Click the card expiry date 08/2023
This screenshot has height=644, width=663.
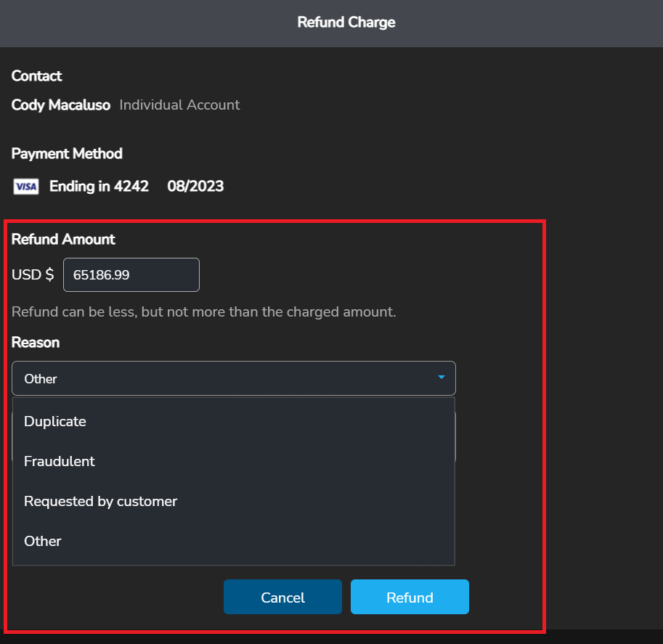195,187
